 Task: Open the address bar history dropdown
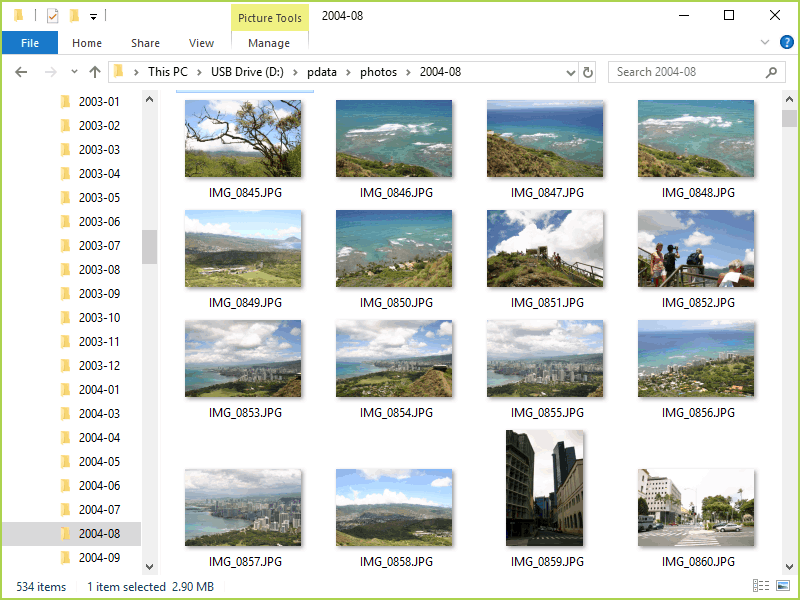[570, 72]
